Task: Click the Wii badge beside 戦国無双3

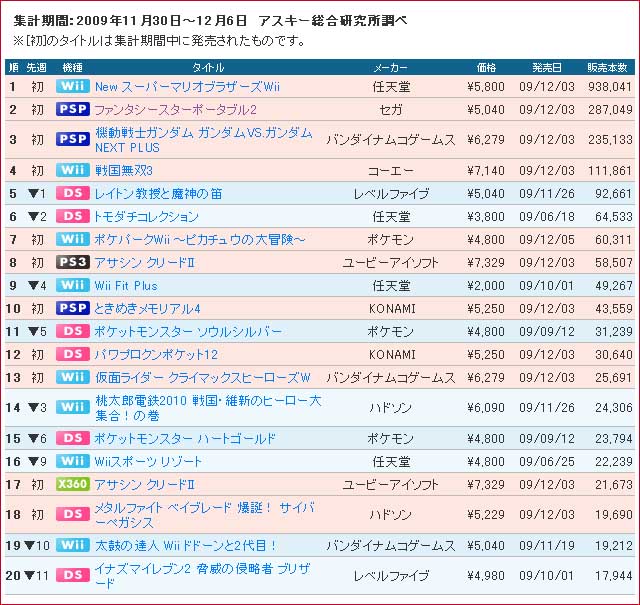Action: pyautogui.click(x=73, y=170)
